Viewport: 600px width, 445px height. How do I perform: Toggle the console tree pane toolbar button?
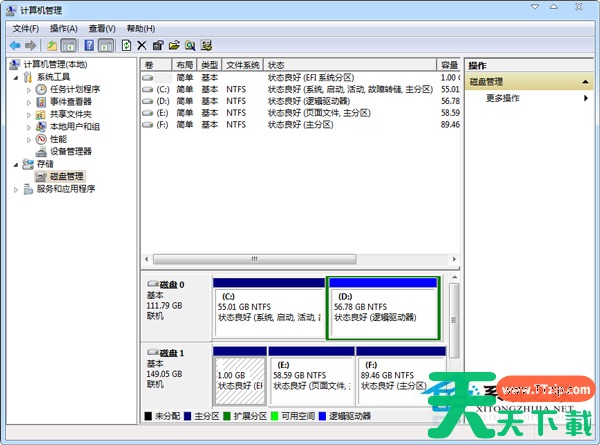click(68, 45)
